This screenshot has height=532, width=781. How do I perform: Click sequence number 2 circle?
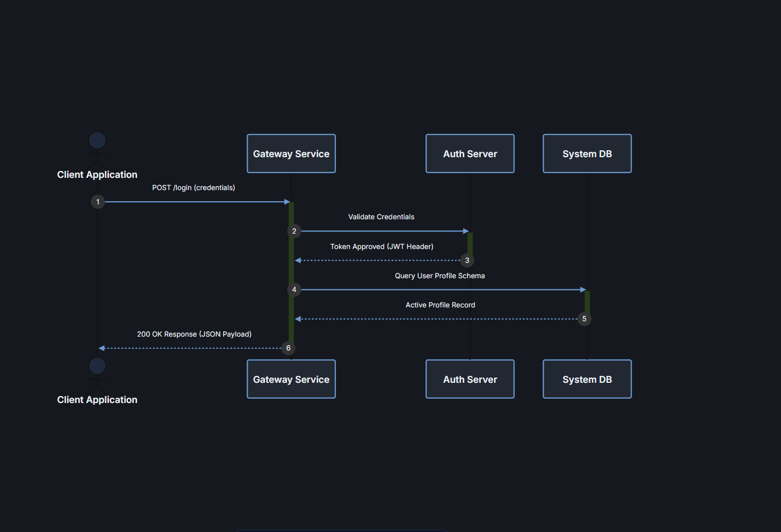tap(294, 231)
